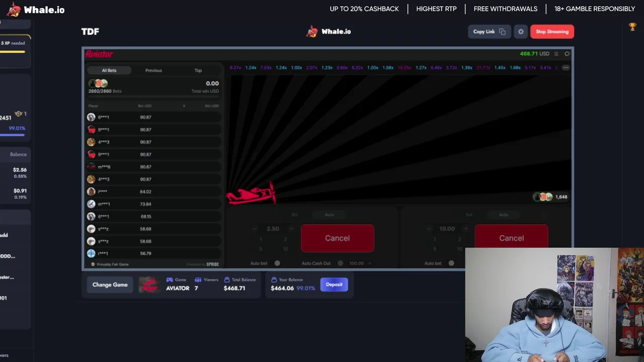Screen dimensions: 644x362
Task: Toggle Auto Cash Out switch
Action: pyautogui.click(x=341, y=263)
